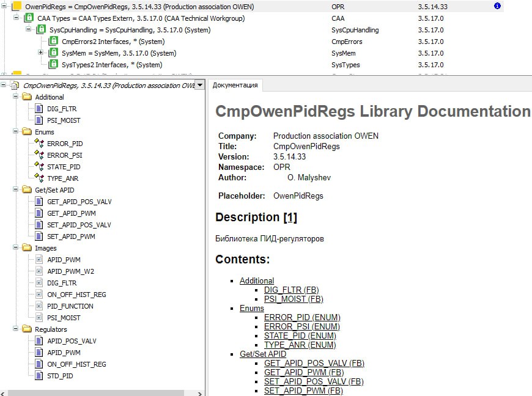Click the ERROR_PID enum icon
This screenshot has height=396, width=532.
pos(39,144)
